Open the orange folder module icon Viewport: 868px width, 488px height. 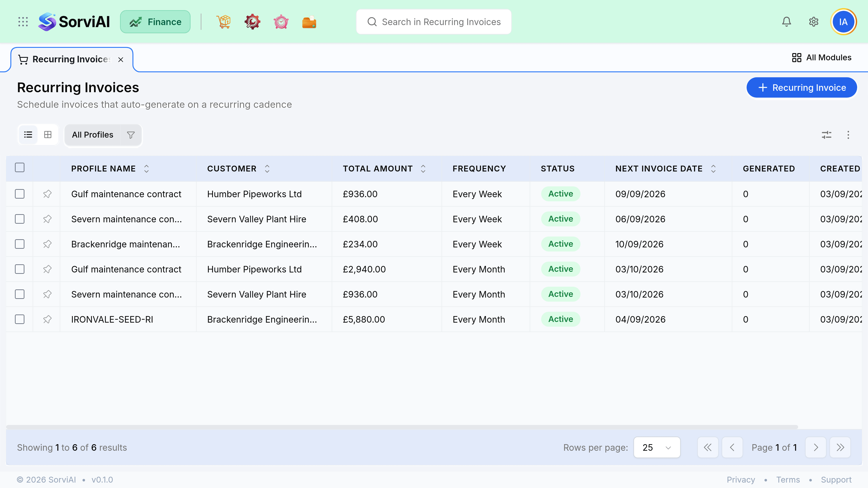pyautogui.click(x=309, y=22)
